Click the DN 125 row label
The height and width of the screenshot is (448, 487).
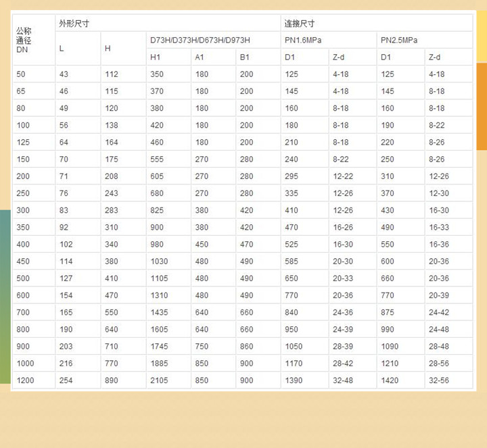[23, 142]
